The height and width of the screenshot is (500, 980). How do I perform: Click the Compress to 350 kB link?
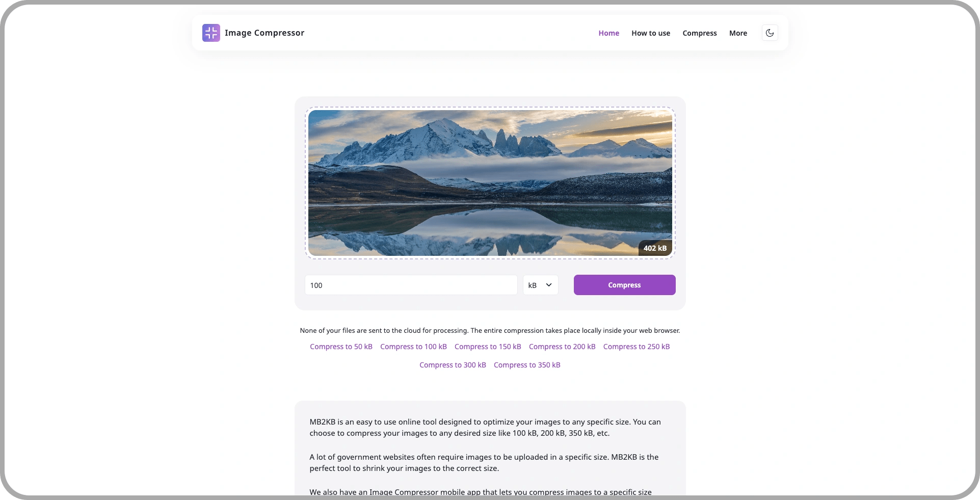tap(527, 365)
